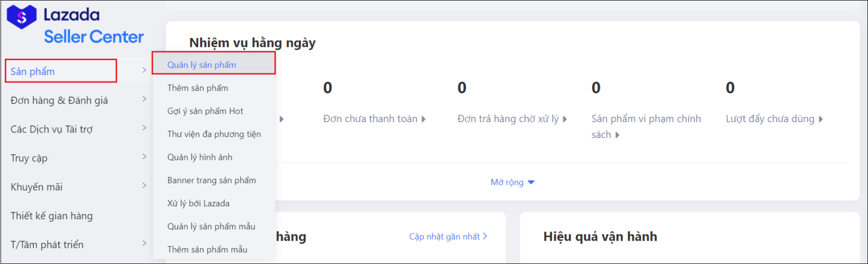
Task: Click arrow beside Đơn trả hàng chờ xử lý
Action: [565, 119]
